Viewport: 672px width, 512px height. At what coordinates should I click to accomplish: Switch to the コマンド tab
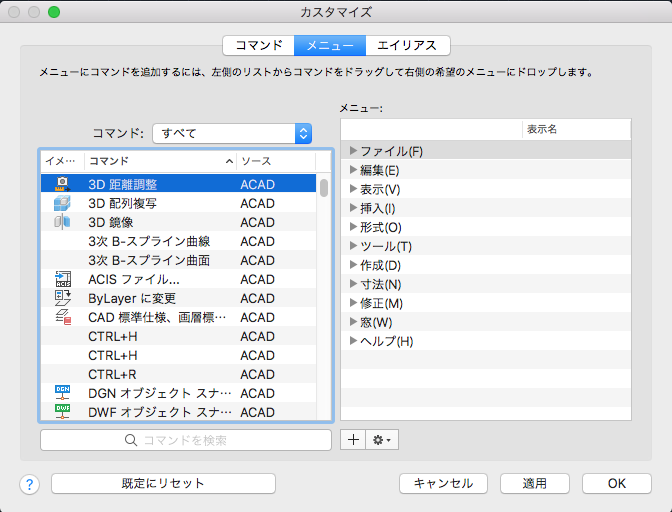pyautogui.click(x=258, y=45)
